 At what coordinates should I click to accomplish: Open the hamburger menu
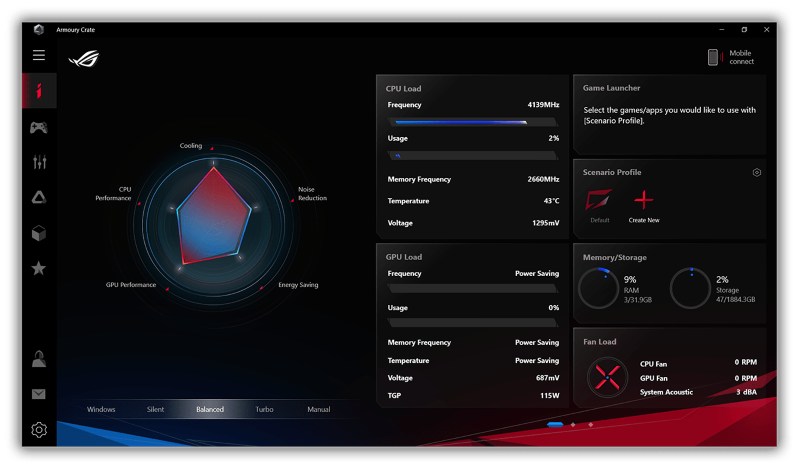point(39,55)
